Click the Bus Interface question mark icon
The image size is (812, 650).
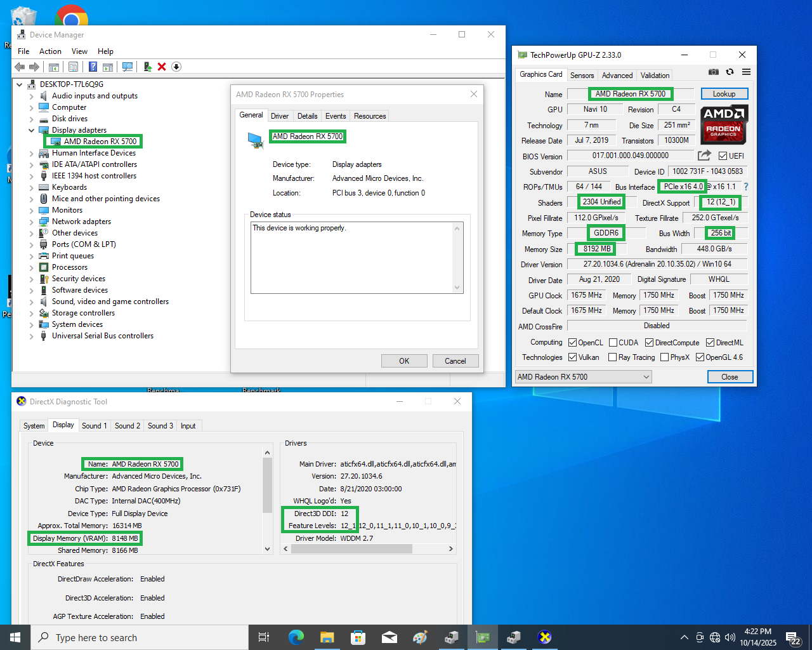(745, 187)
